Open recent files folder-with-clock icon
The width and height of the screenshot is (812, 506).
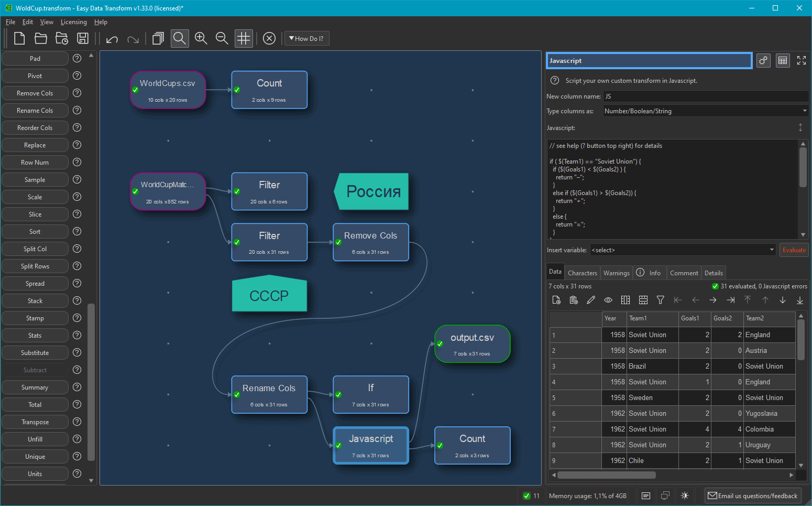(x=62, y=38)
